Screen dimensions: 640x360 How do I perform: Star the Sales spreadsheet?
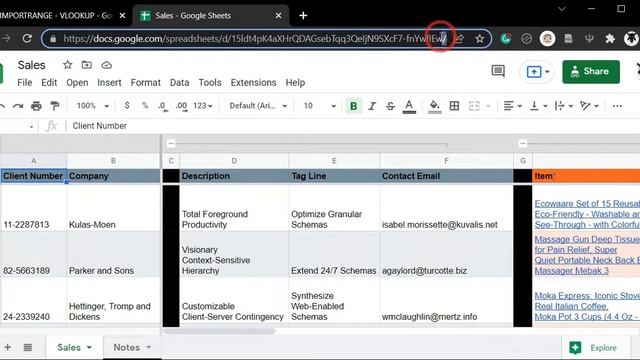67,65
